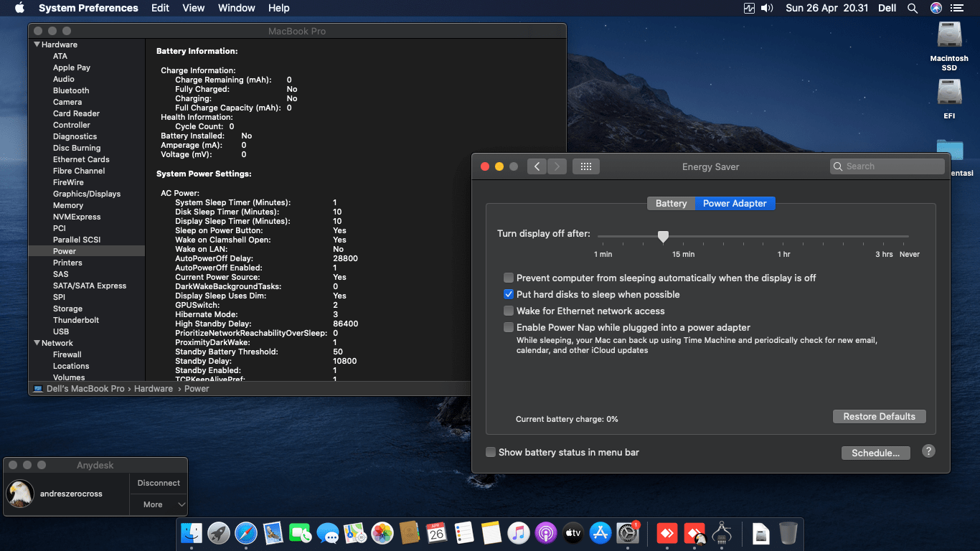Open Reminders from the Dock
The width and height of the screenshot is (980, 551).
coord(464,532)
